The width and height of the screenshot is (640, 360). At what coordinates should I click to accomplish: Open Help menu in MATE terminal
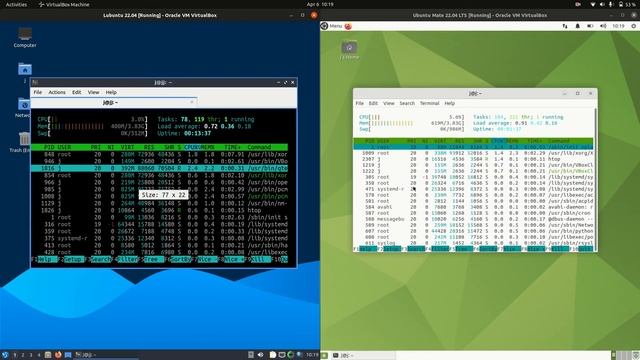[x=450, y=104]
